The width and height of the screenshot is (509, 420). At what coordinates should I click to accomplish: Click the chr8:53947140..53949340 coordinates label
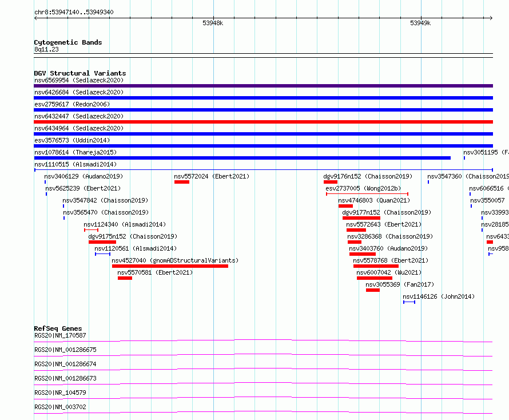click(74, 12)
